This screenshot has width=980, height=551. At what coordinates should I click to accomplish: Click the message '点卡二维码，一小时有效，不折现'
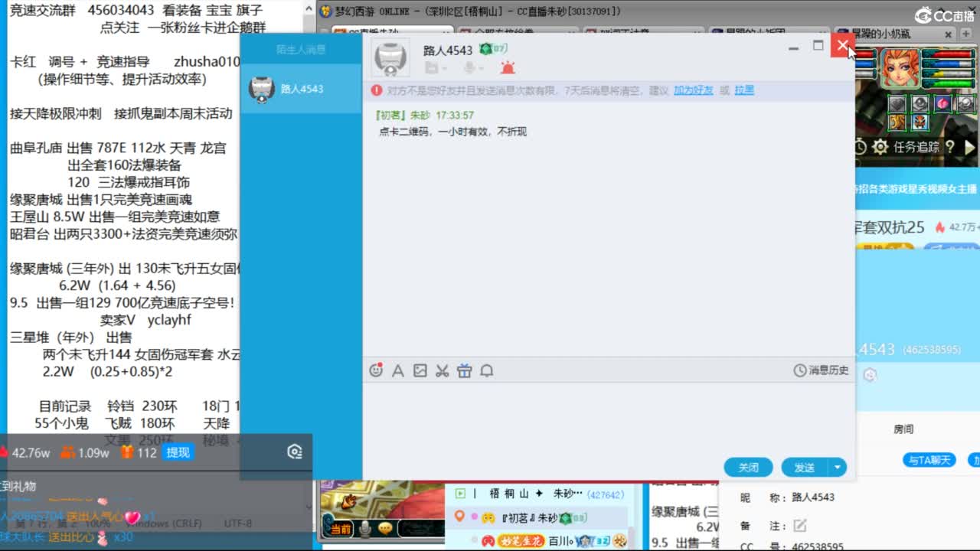453,132
